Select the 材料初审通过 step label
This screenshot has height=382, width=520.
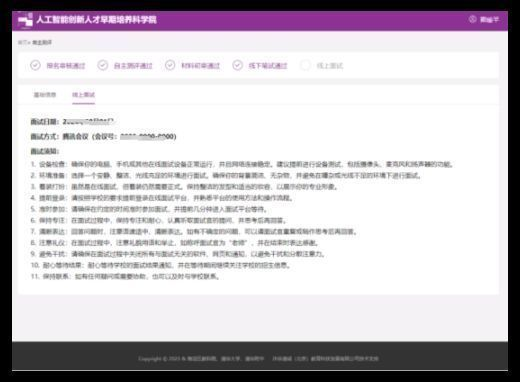(200, 66)
